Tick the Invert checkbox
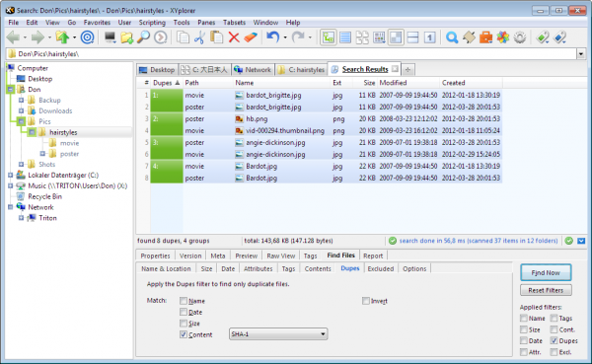 click(365, 301)
